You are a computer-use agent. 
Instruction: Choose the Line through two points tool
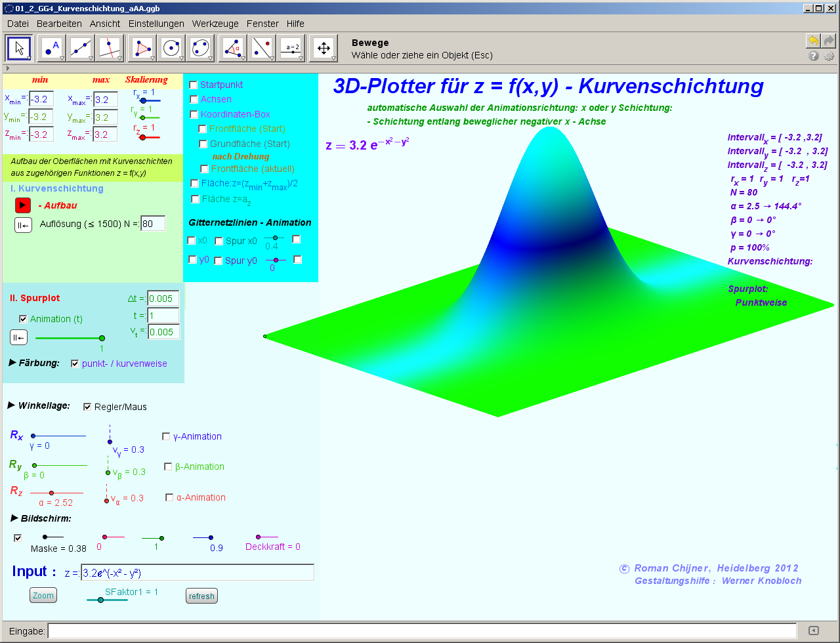(81, 48)
